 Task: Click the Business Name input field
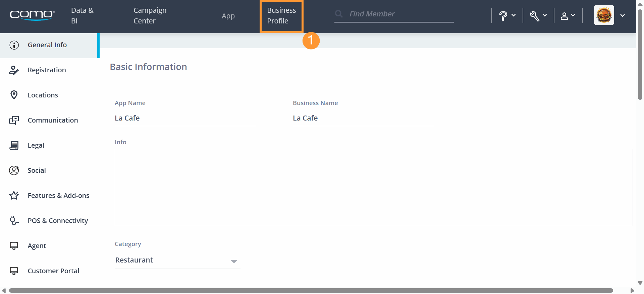363,118
